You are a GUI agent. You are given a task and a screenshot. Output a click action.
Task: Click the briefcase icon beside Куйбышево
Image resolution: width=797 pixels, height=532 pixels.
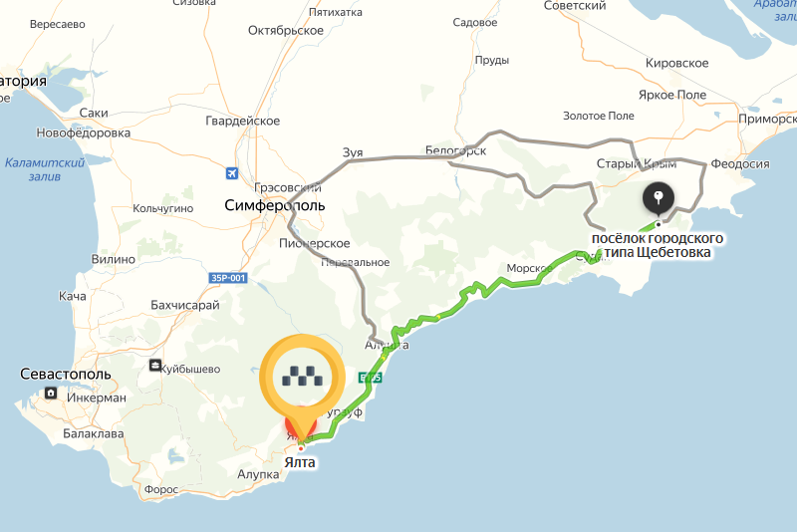point(155,366)
